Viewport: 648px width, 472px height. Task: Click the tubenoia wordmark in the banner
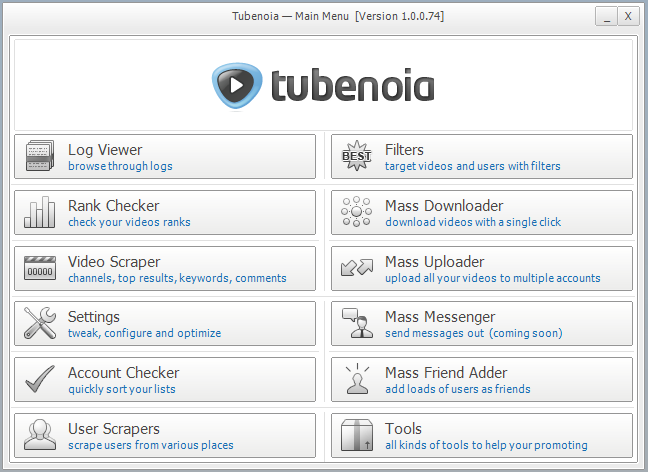point(353,86)
